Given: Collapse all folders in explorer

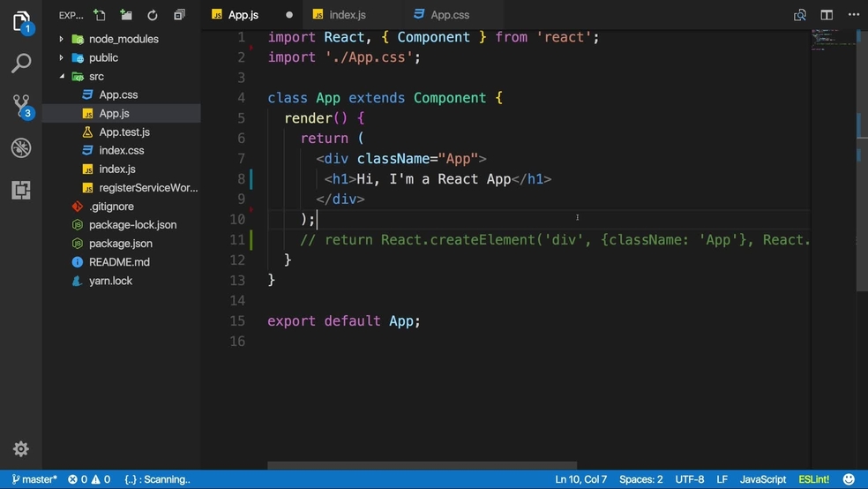Looking at the screenshot, I should (x=179, y=15).
